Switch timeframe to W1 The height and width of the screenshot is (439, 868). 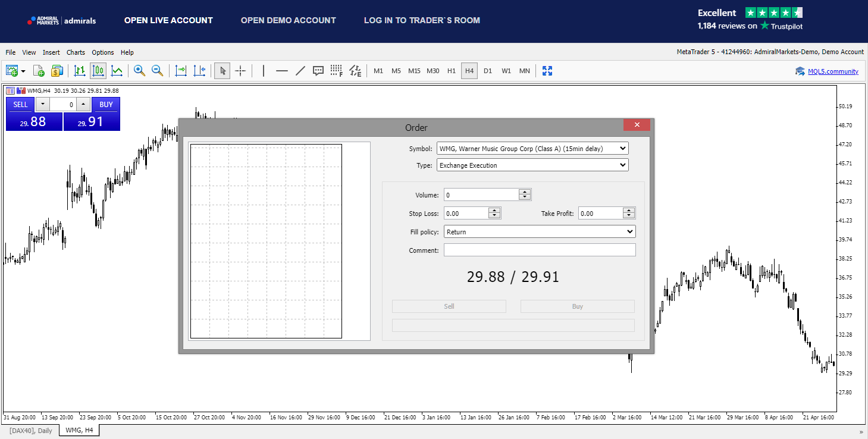506,71
